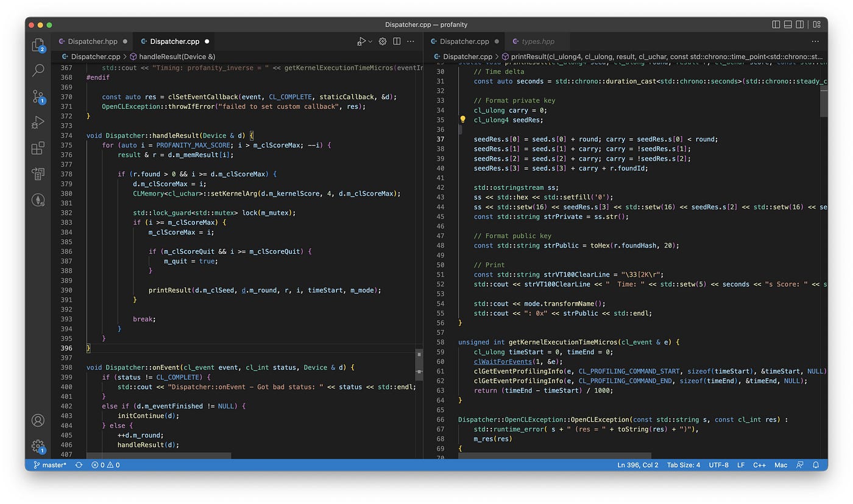This screenshot has width=853, height=504.
Task: Click Dispatcher.cpp breadcrumb in left editor
Action: click(90, 57)
